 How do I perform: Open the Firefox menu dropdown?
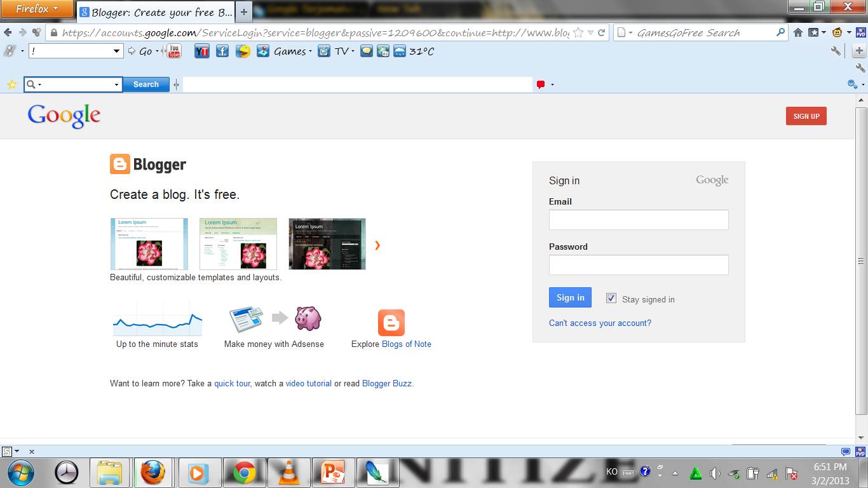point(37,9)
